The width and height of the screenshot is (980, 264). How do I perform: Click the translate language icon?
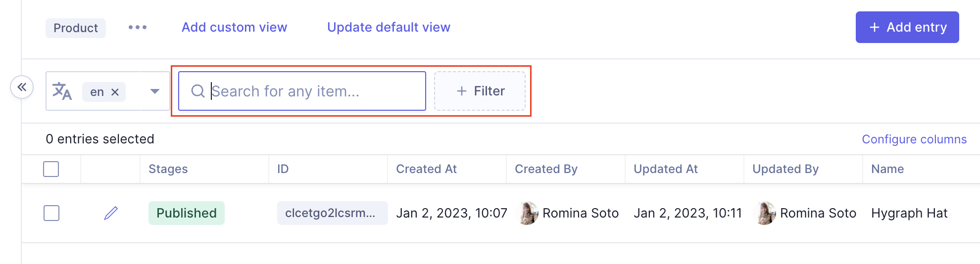(62, 91)
